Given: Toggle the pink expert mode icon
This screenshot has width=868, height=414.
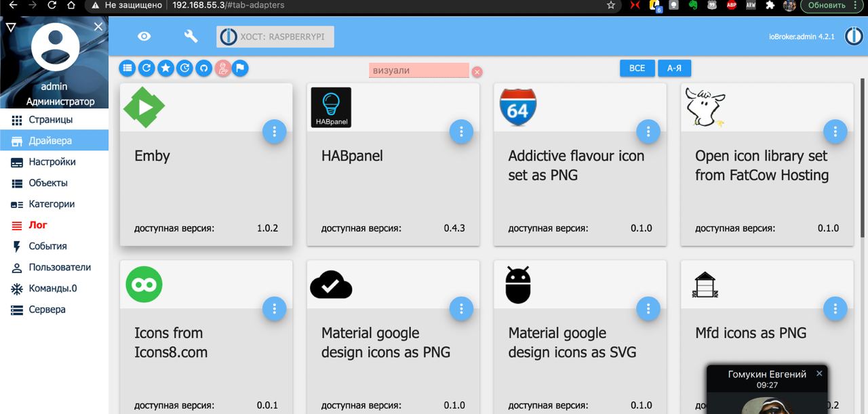Looking at the screenshot, I should coord(222,68).
